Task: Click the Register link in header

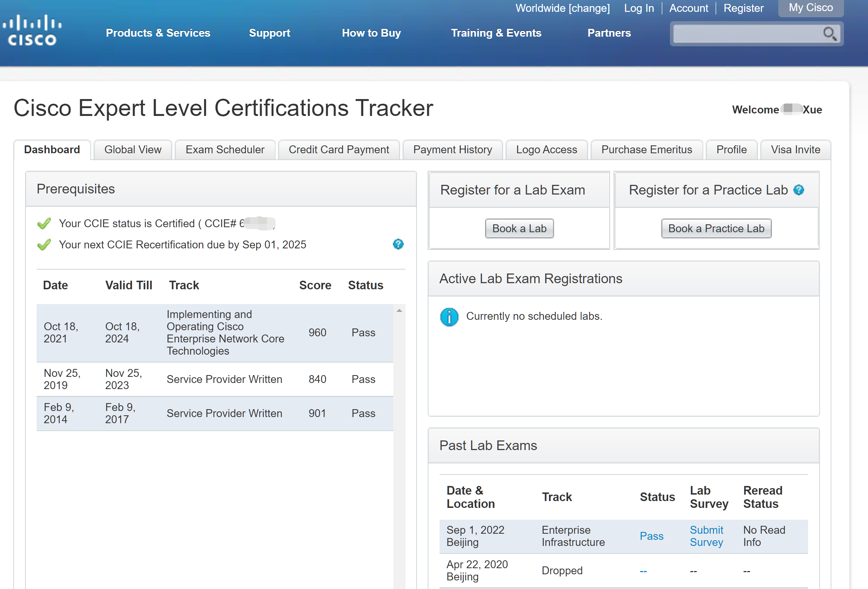Action: pyautogui.click(x=743, y=8)
